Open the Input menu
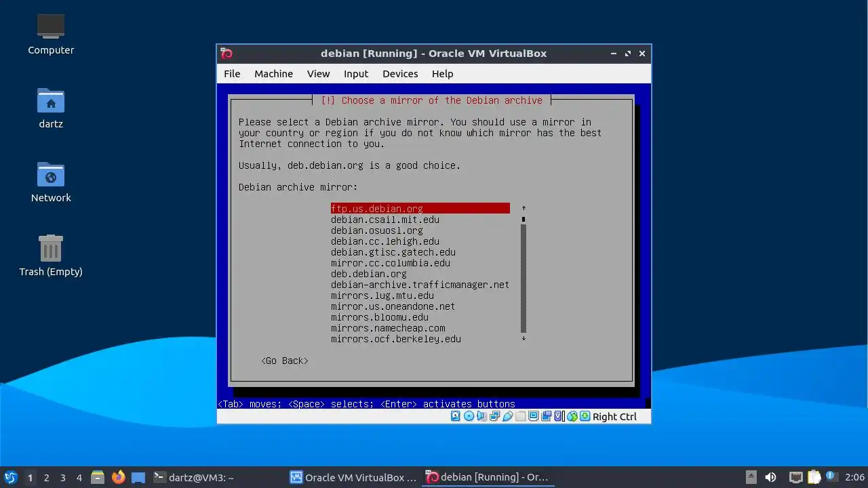This screenshot has height=488, width=868. tap(356, 74)
